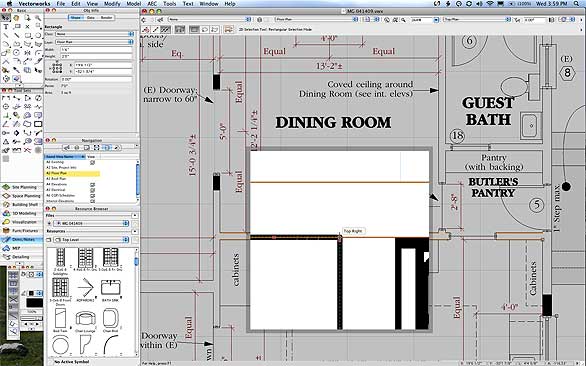Screen dimensions: 586x366
Task: Click the Resource Browser vertical scrollbar
Action: pos(136,301)
